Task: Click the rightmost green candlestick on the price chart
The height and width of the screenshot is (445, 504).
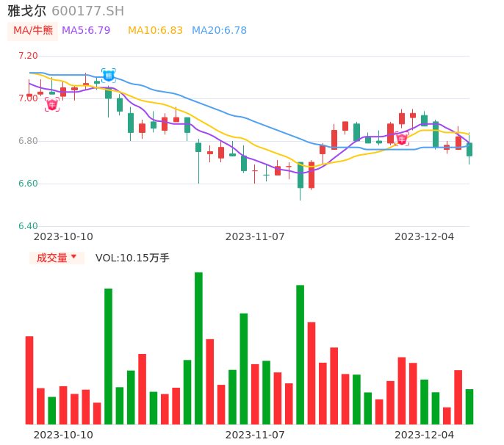Action: [469, 150]
